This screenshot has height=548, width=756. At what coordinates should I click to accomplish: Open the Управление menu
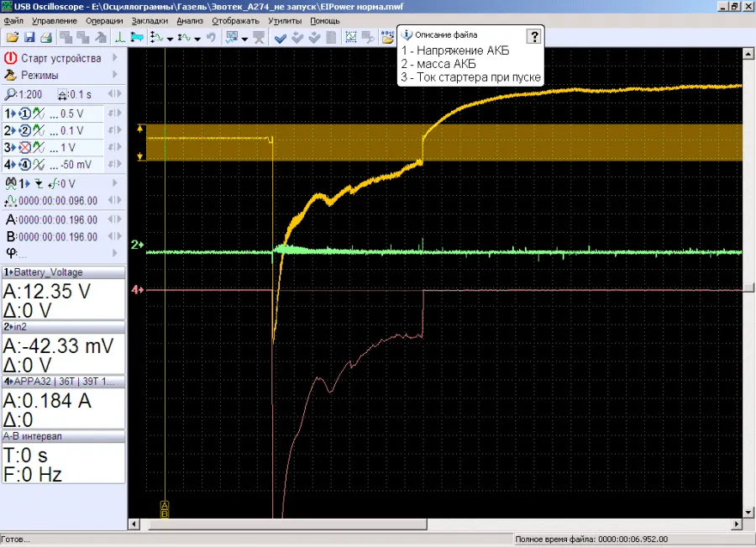coord(55,21)
